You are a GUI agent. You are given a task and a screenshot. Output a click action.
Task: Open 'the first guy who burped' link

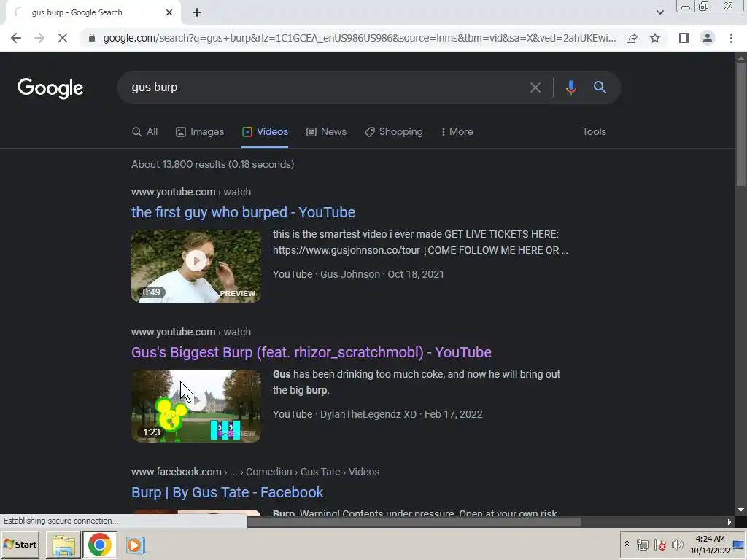click(x=243, y=212)
